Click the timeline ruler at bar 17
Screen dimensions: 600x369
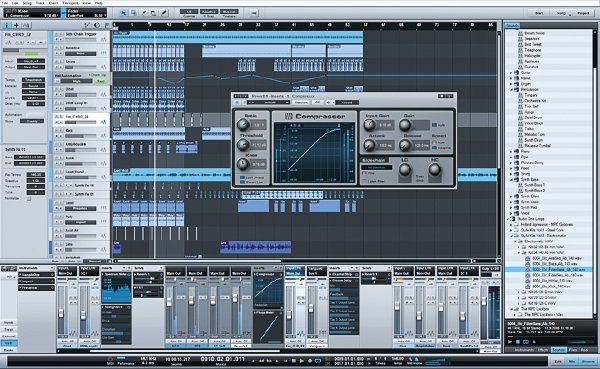coord(186,25)
